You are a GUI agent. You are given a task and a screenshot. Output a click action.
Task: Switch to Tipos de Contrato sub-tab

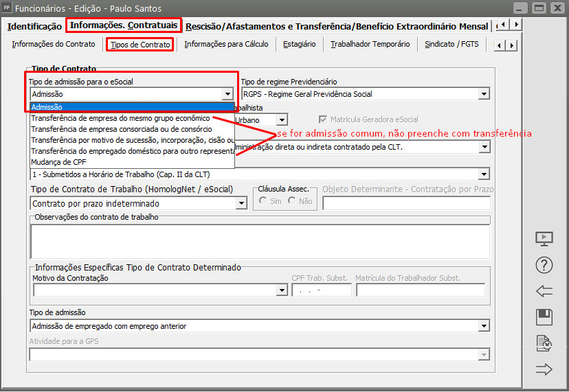(140, 45)
